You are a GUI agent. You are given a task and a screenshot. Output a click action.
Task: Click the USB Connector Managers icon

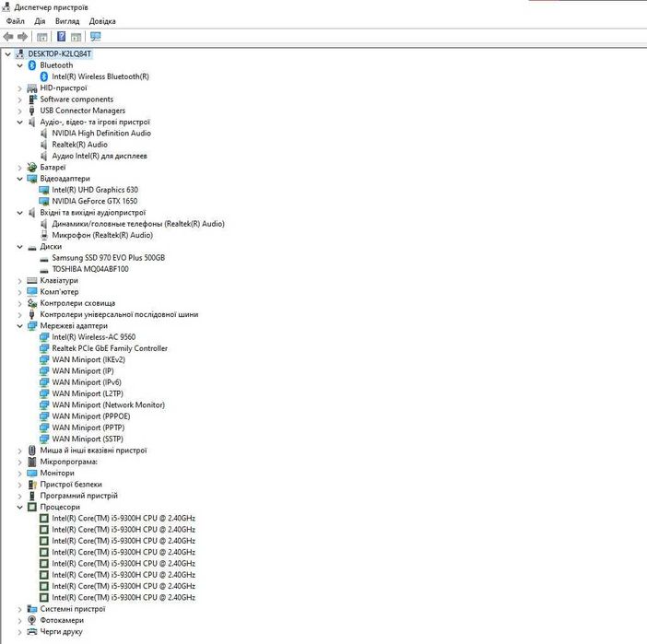[x=31, y=111]
